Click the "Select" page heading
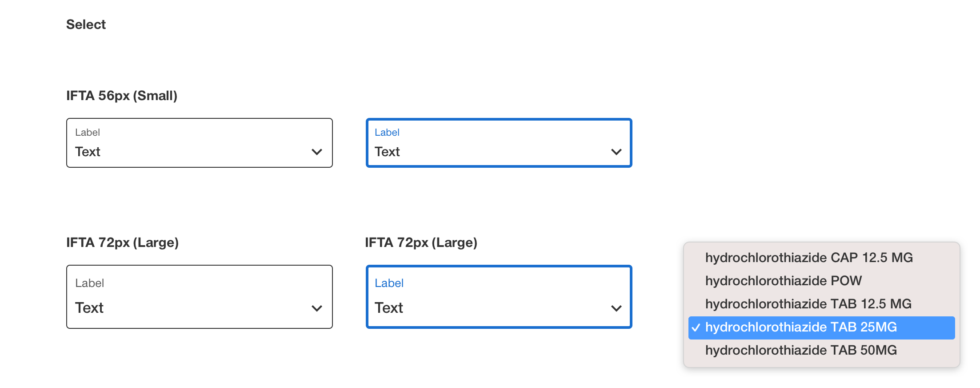980x388 pixels. click(86, 24)
